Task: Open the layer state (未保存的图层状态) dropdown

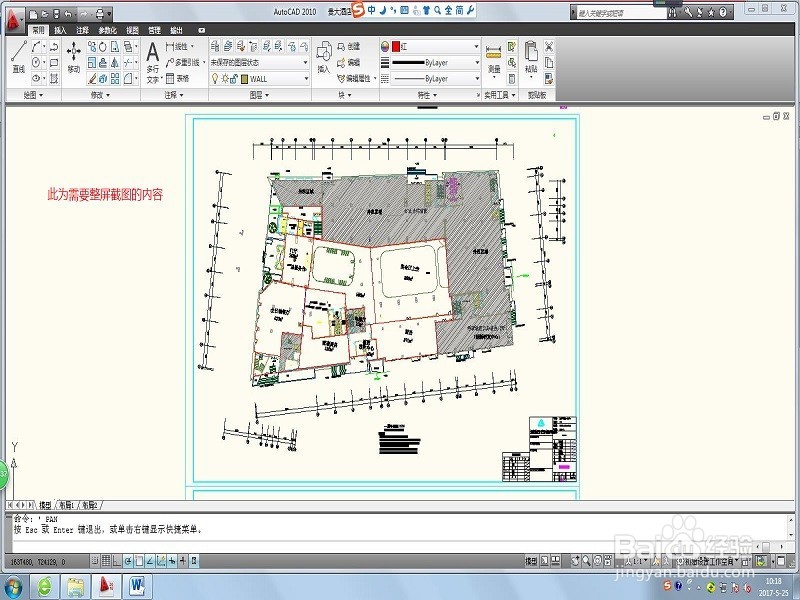Action: point(259,62)
